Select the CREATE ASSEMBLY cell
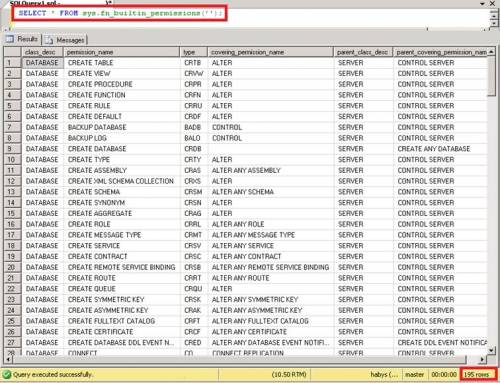The image size is (500, 383). pos(122,170)
